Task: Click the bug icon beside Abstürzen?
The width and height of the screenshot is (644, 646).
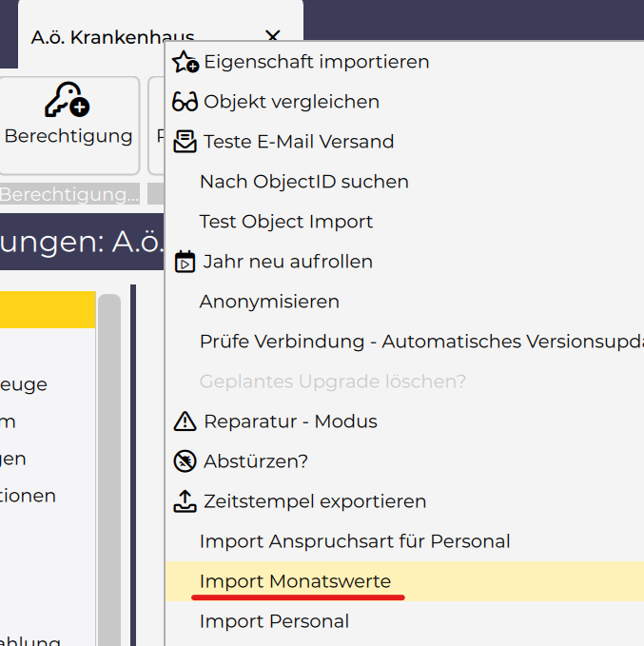Action: pyautogui.click(x=185, y=461)
